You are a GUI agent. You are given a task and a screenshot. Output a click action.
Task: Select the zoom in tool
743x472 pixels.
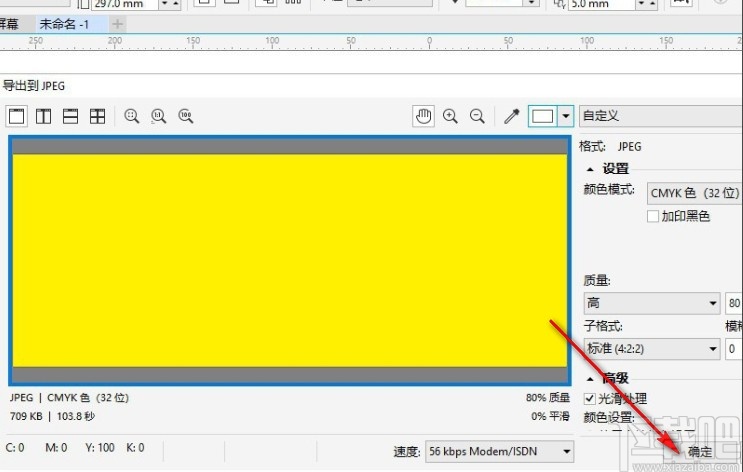pyautogui.click(x=450, y=116)
